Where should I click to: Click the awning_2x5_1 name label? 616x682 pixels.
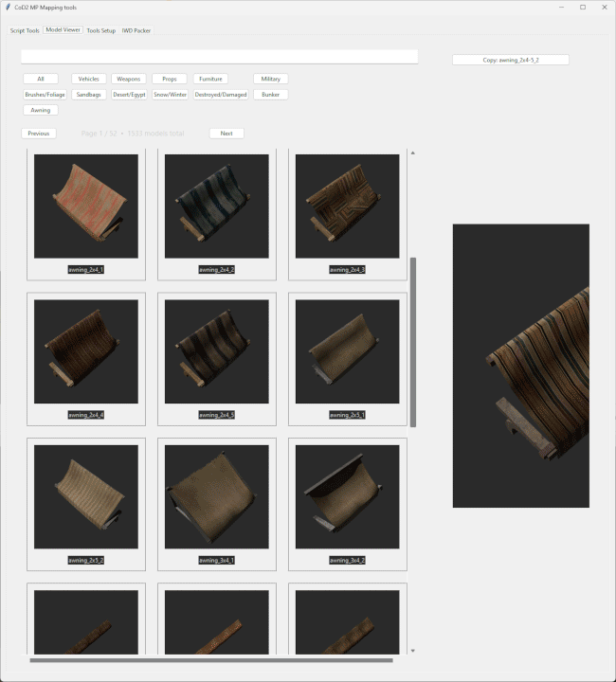pyautogui.click(x=347, y=415)
